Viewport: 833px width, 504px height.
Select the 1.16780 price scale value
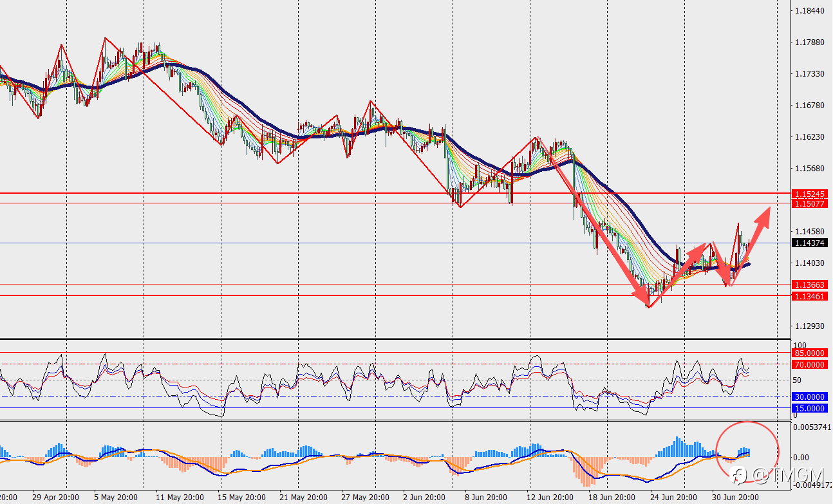pyautogui.click(x=810, y=106)
